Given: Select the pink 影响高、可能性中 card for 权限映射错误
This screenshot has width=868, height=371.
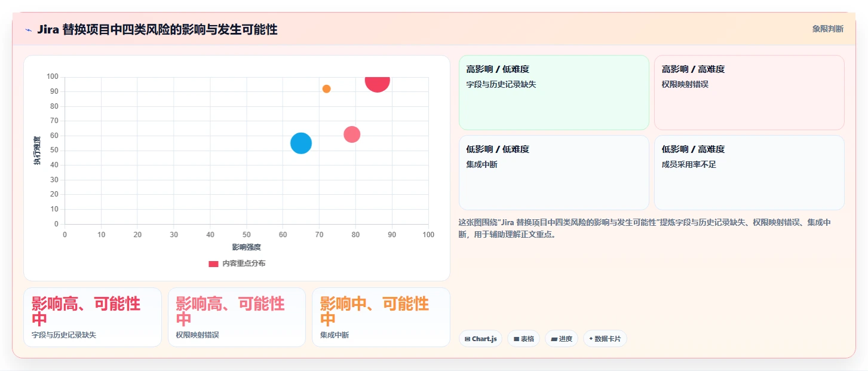Looking at the screenshot, I should click(x=237, y=317).
